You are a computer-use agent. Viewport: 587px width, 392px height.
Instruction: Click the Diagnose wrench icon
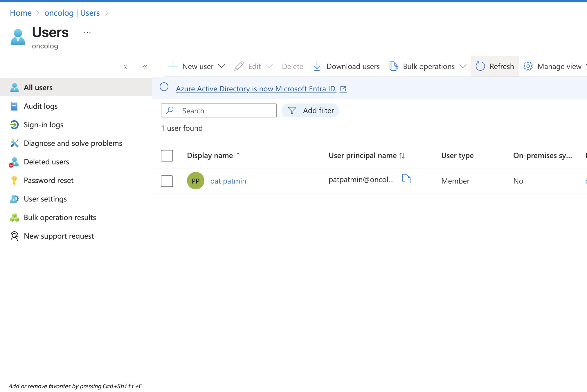click(14, 143)
